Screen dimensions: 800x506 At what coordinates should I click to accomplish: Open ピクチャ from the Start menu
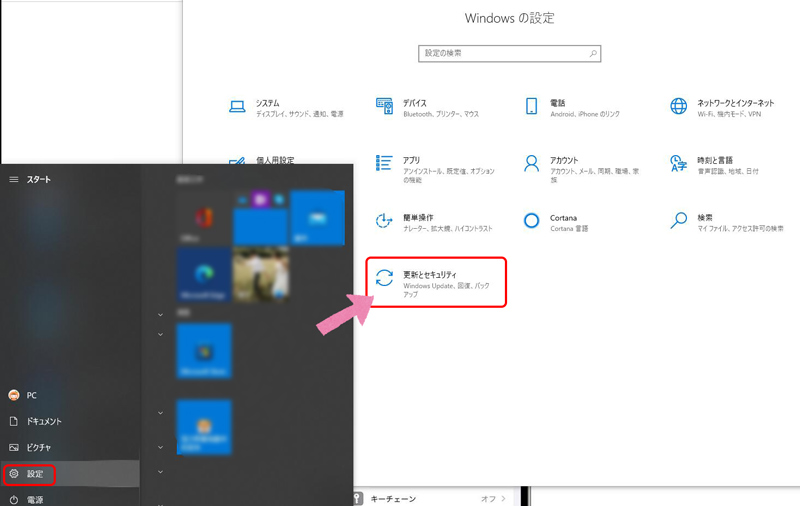click(x=30, y=447)
